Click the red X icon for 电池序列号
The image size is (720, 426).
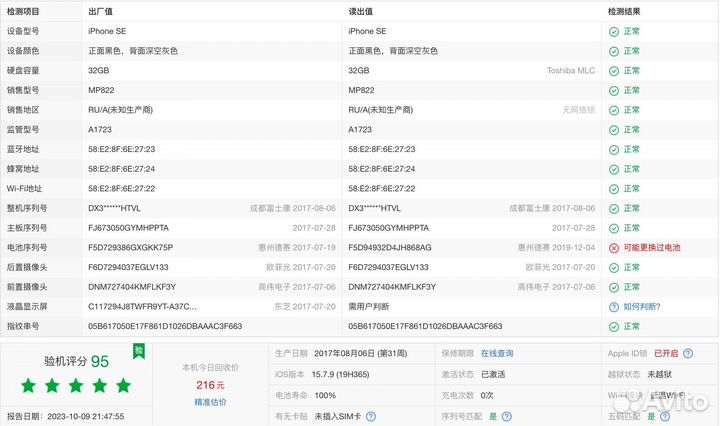point(614,248)
